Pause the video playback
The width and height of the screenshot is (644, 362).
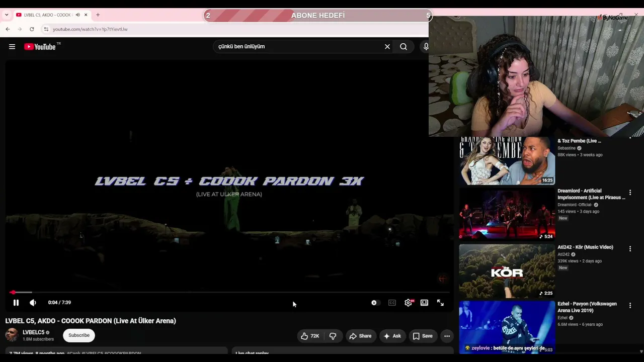pyautogui.click(x=16, y=303)
